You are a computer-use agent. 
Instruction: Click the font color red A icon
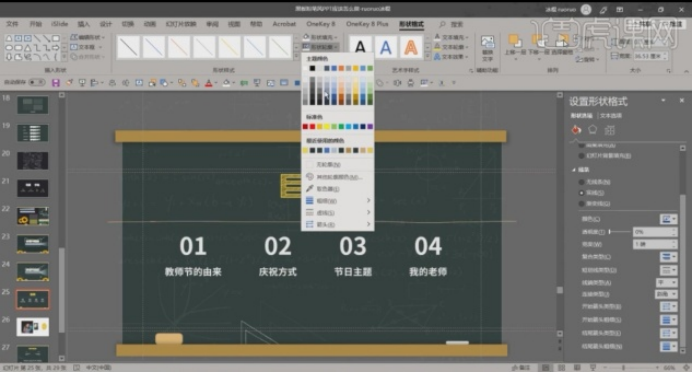[x=209, y=83]
